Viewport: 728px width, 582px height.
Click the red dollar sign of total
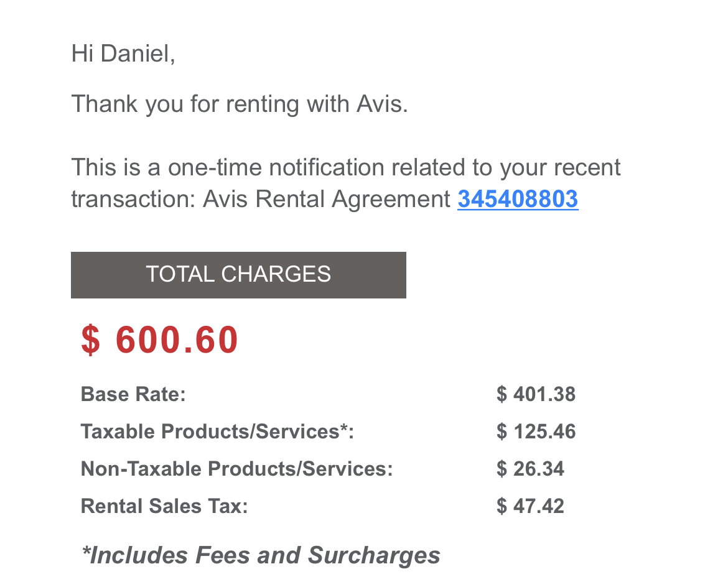tap(91, 339)
